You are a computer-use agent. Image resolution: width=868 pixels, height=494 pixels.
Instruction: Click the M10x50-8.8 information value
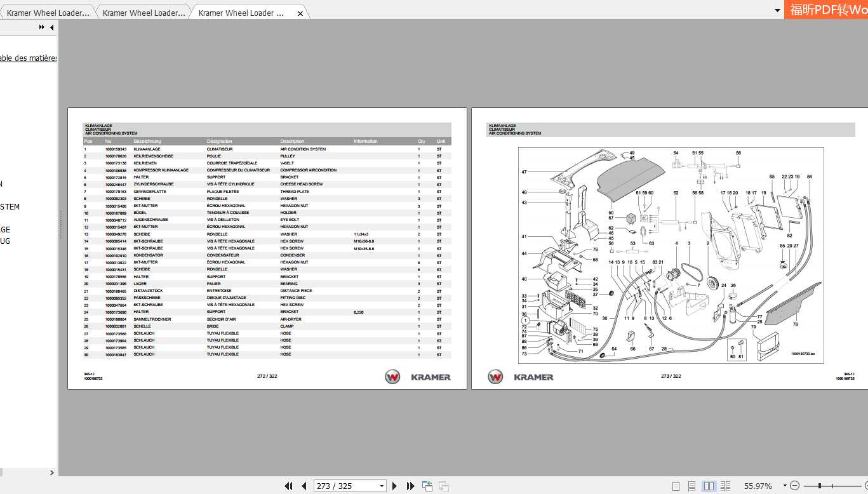[364, 241]
